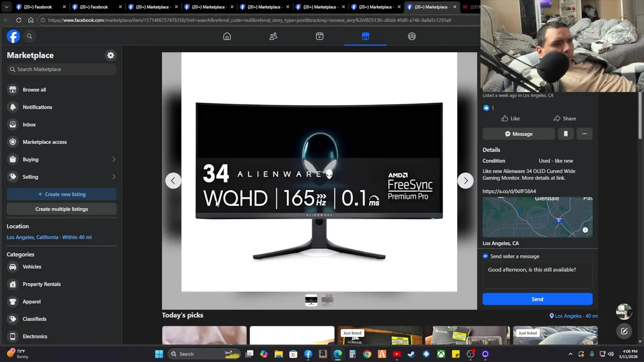Open the Groups icon in top navigation
644x362 pixels.
(x=412, y=36)
